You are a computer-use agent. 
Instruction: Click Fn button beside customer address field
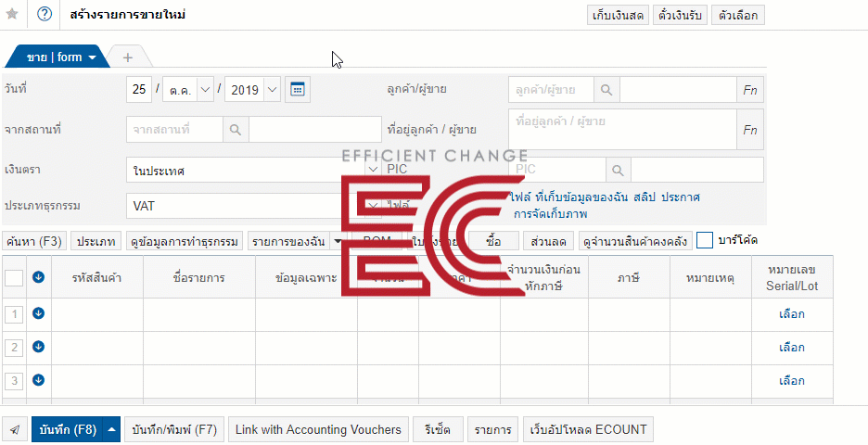[x=750, y=130]
